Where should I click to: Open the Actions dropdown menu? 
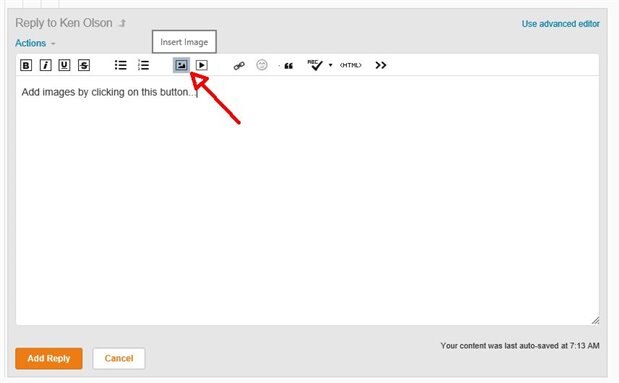[35, 43]
